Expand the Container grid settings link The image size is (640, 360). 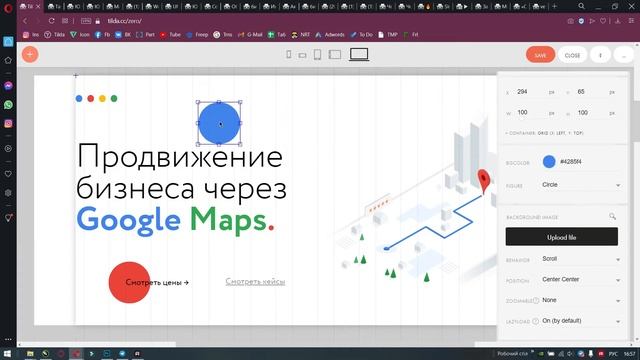tap(544, 133)
